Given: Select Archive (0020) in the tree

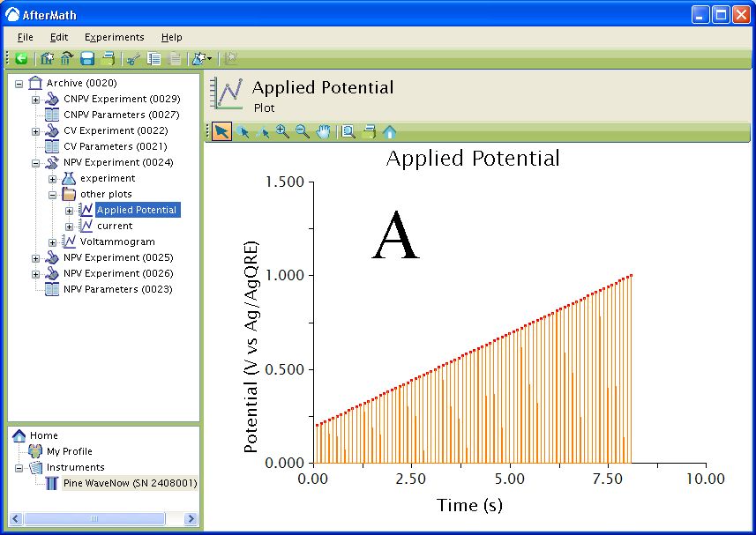Looking at the screenshot, I should 81,83.
